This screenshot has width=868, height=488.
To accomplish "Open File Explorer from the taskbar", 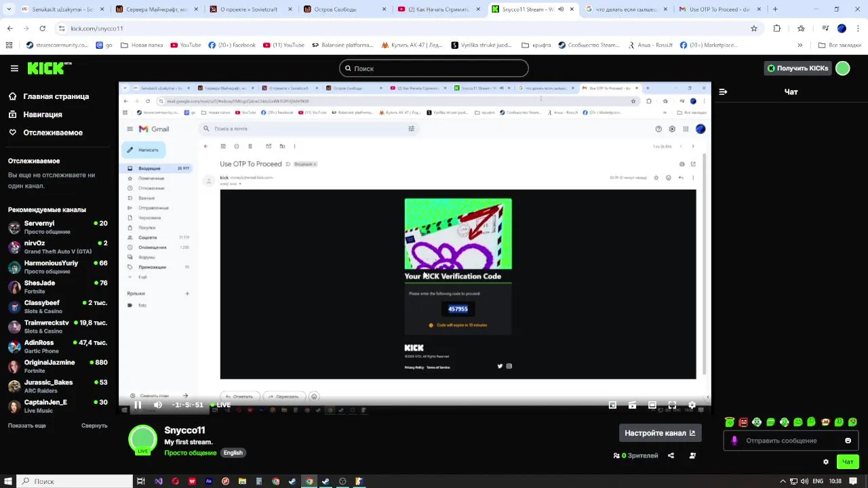I will pos(242,481).
